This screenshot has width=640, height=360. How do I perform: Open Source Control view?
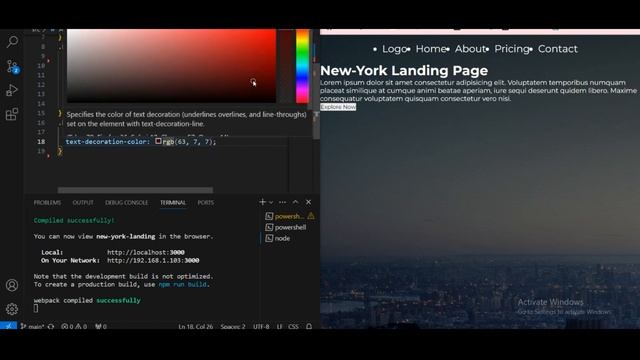[x=12, y=66]
